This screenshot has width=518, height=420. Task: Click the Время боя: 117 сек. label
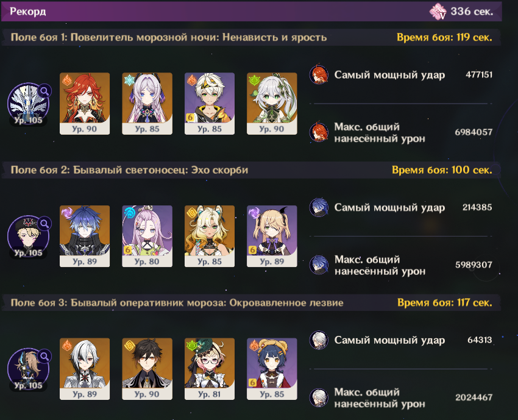445,303
